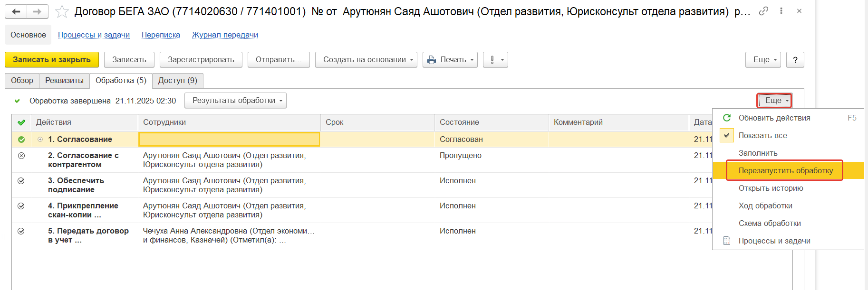Click the question mark help button
The height and width of the screenshot is (290, 868).
795,60
